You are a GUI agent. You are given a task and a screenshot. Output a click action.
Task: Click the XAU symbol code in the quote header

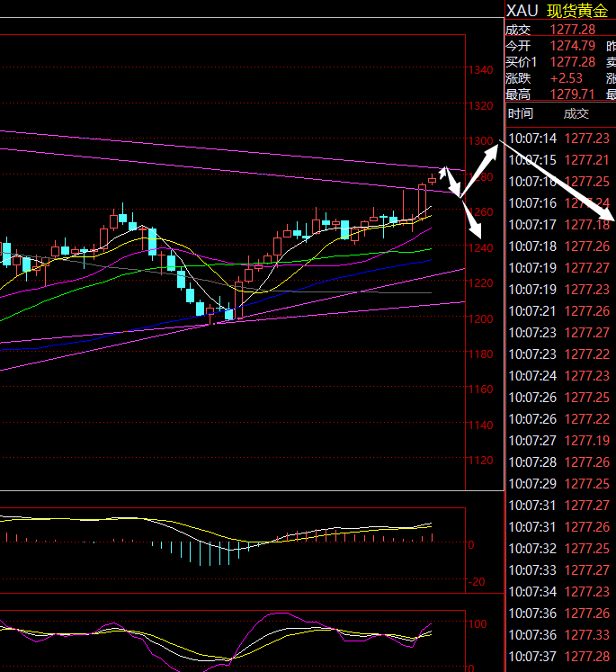point(522,11)
